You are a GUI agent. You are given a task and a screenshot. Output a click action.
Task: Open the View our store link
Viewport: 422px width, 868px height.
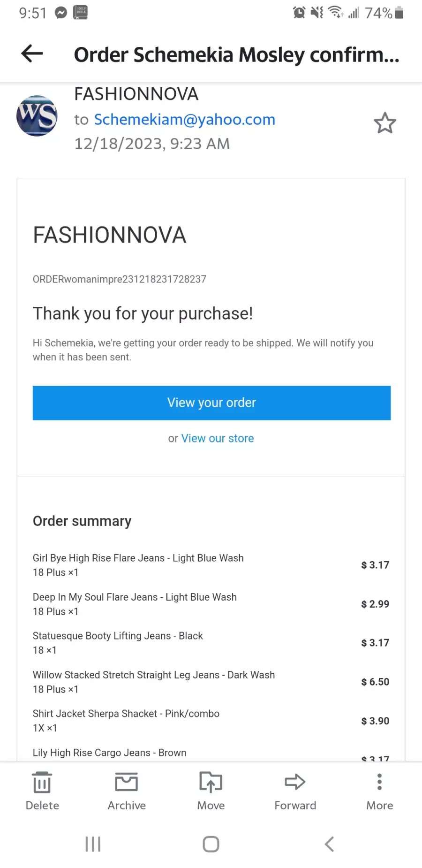point(218,438)
